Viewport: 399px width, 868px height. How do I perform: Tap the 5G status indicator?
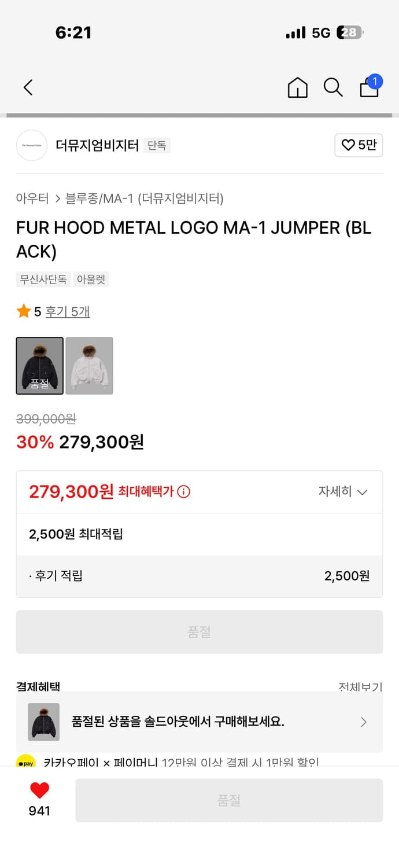tap(321, 33)
